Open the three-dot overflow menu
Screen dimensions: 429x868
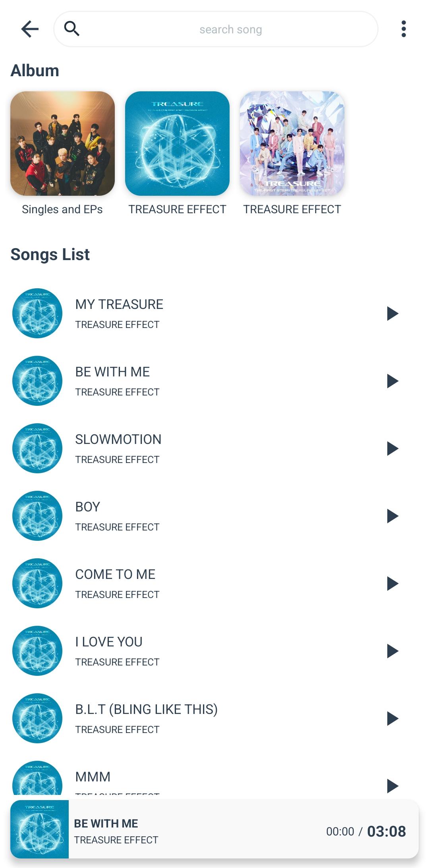click(x=404, y=29)
